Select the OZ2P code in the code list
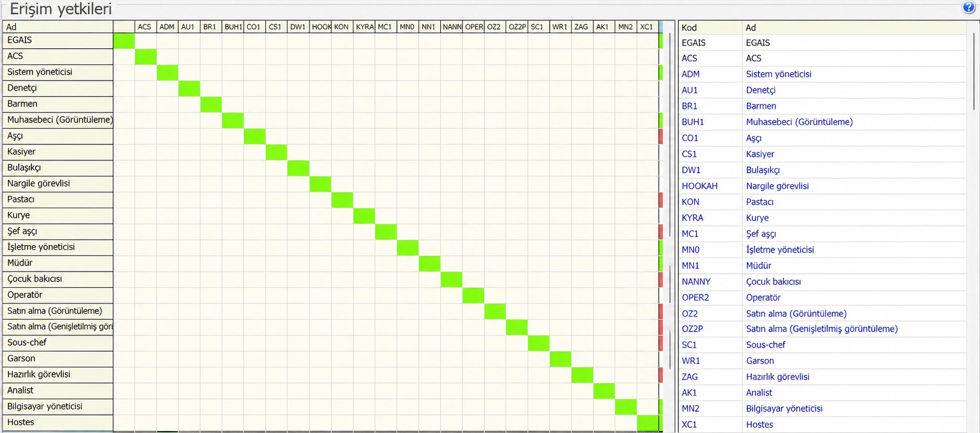 [692, 329]
